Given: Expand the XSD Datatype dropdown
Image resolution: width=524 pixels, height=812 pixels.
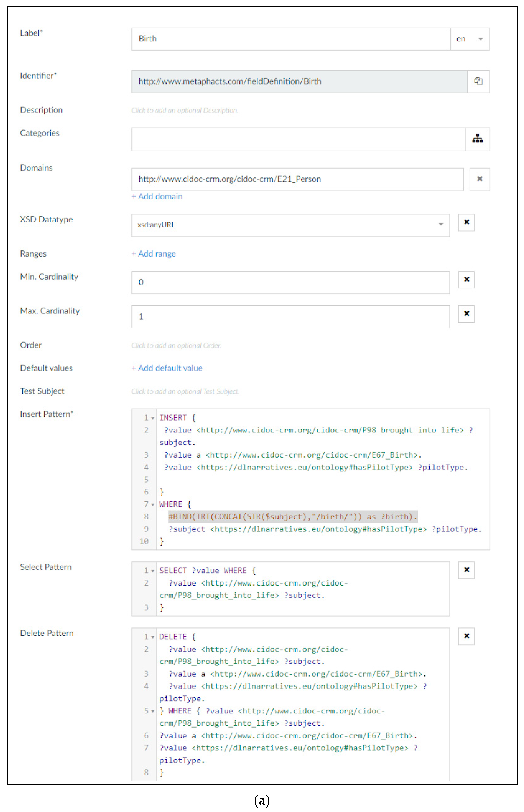Looking at the screenshot, I should [x=441, y=224].
